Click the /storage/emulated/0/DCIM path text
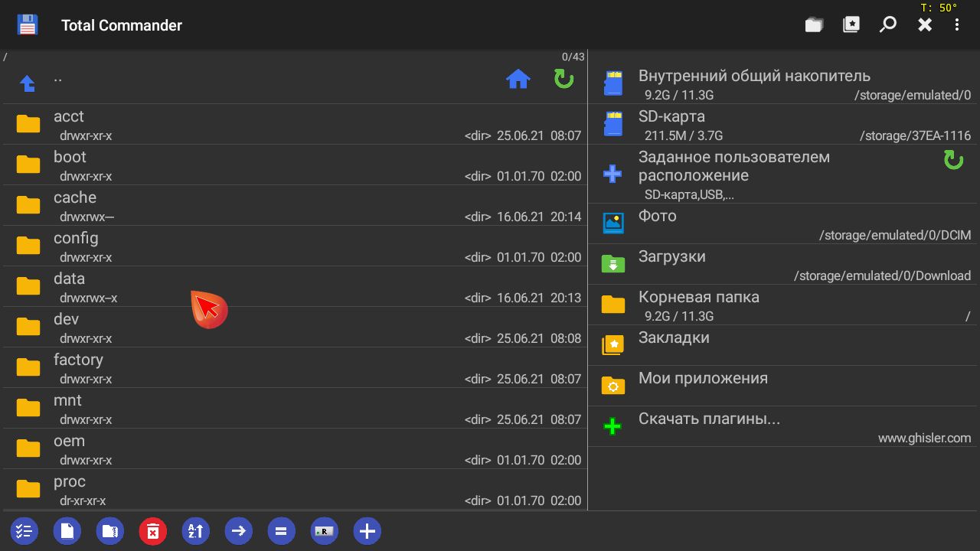 [895, 235]
